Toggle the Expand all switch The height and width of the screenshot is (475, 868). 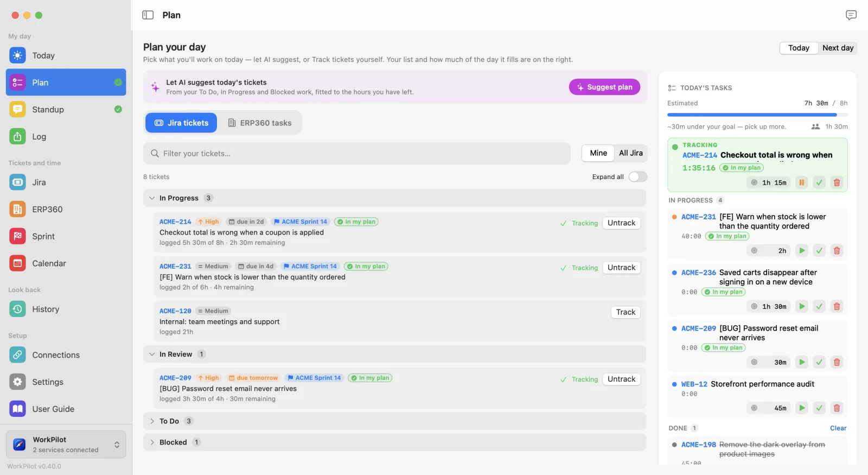tap(638, 177)
